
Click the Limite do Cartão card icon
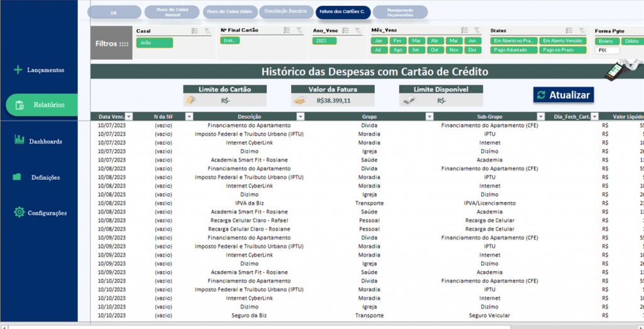[x=191, y=100]
